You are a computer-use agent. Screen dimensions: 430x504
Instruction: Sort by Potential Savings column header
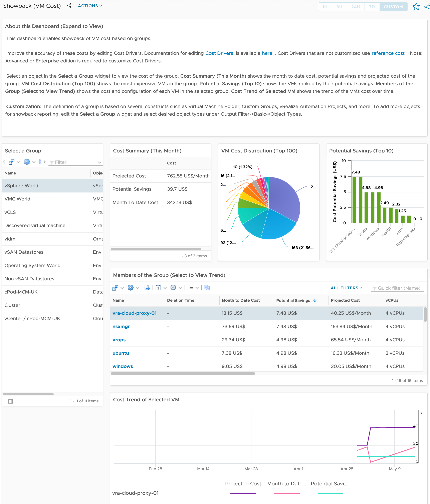click(x=301, y=301)
